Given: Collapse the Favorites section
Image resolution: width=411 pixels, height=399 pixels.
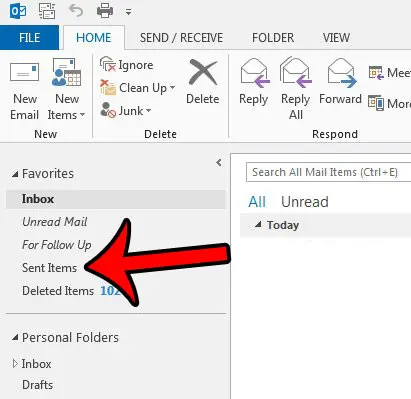Looking at the screenshot, I should [x=15, y=174].
